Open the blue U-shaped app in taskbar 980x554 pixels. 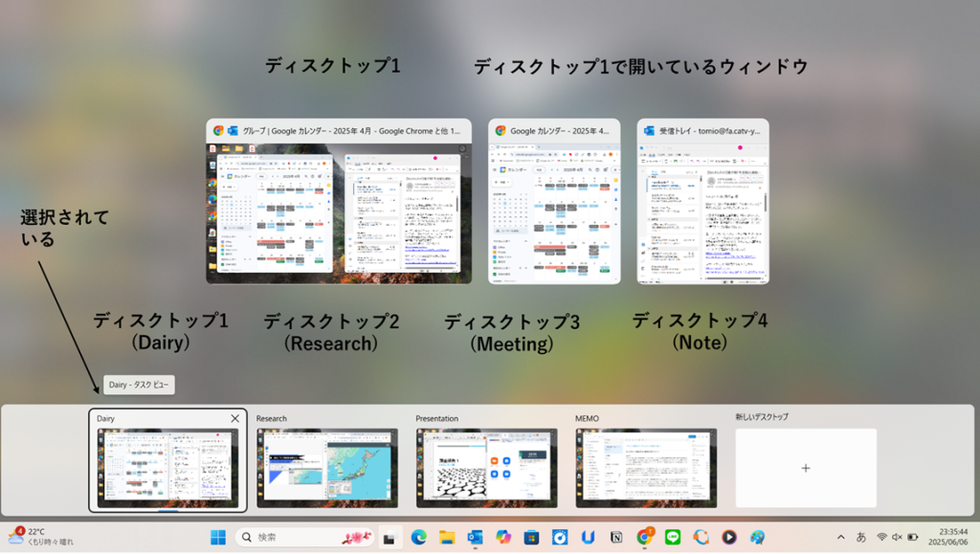pyautogui.click(x=589, y=537)
